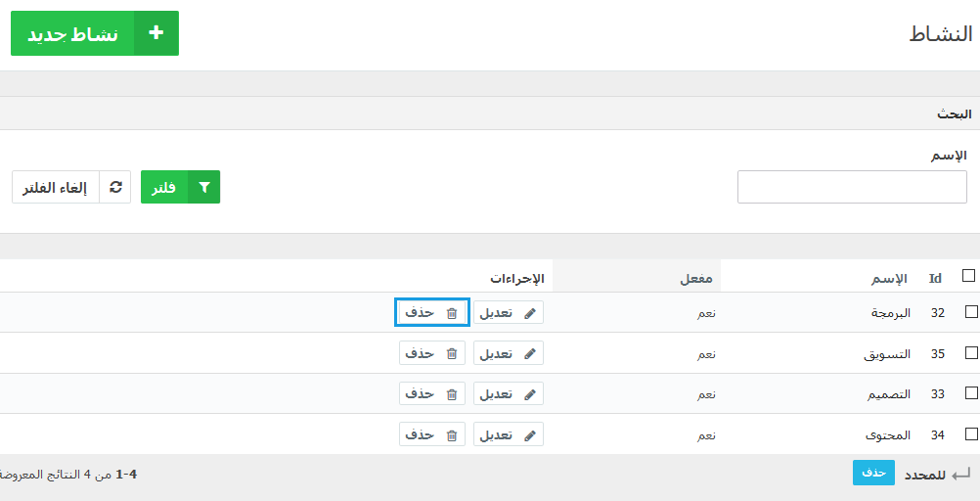Toggle the select-all checkbox in table header
The image size is (980, 501).
point(968,275)
